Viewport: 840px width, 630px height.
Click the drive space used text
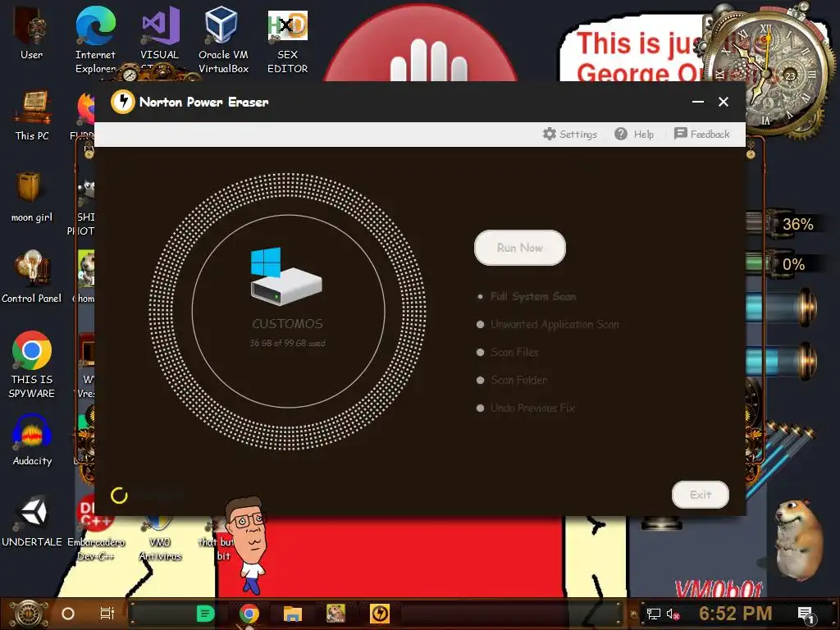click(287, 343)
